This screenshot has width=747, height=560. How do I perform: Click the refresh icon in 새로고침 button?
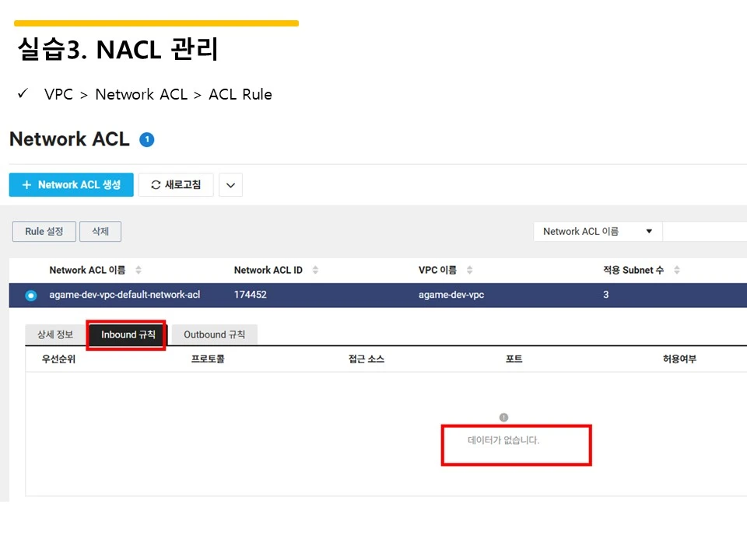pyautogui.click(x=156, y=185)
